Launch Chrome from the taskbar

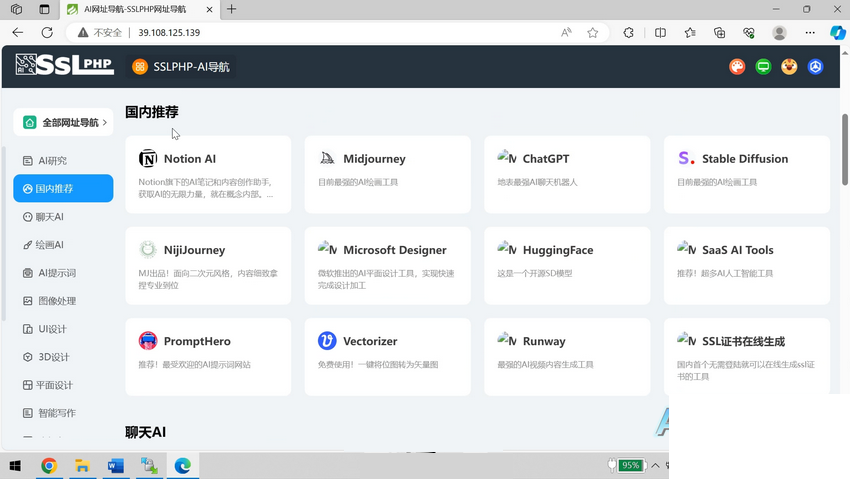[x=49, y=466]
